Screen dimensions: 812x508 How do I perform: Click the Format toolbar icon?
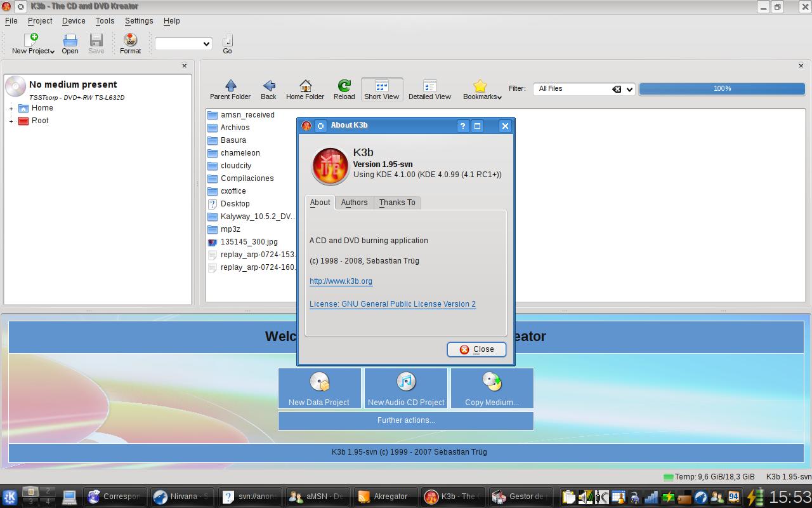[x=130, y=40]
